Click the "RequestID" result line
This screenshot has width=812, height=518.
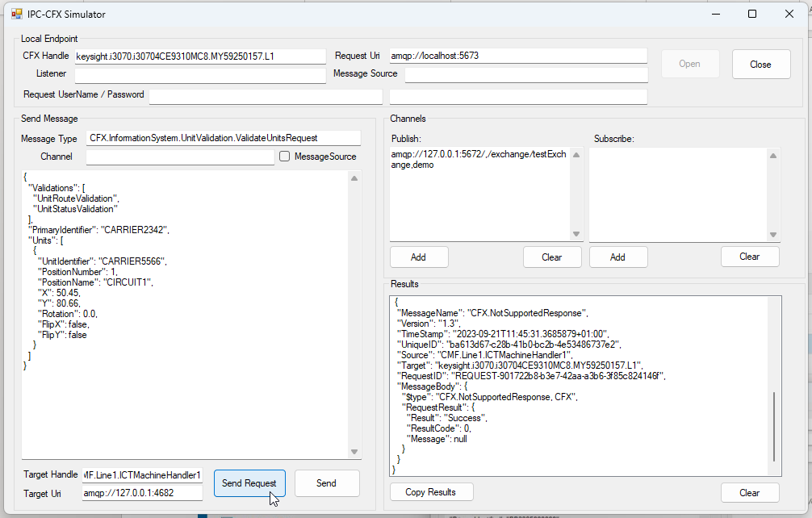(x=531, y=376)
